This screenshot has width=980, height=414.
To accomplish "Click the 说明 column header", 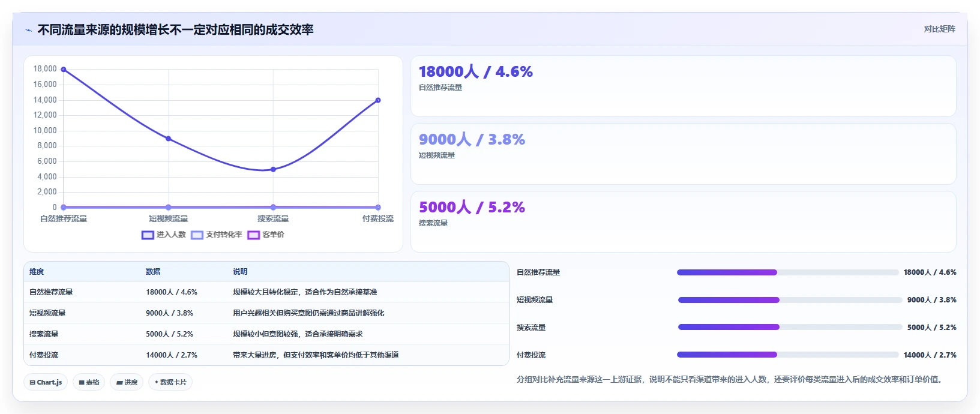I will 240,272.
